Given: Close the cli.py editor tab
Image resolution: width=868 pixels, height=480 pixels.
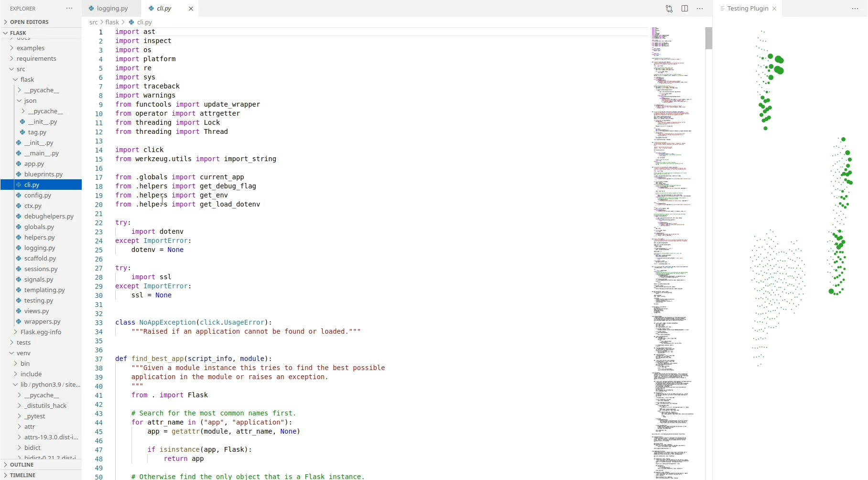Looking at the screenshot, I should point(191,8).
